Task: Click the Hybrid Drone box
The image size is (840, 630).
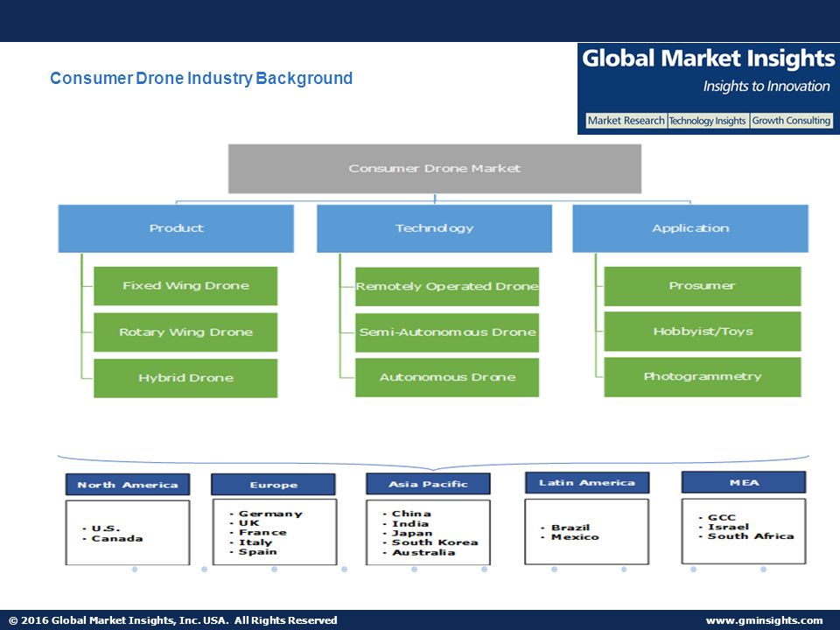Action: [185, 378]
